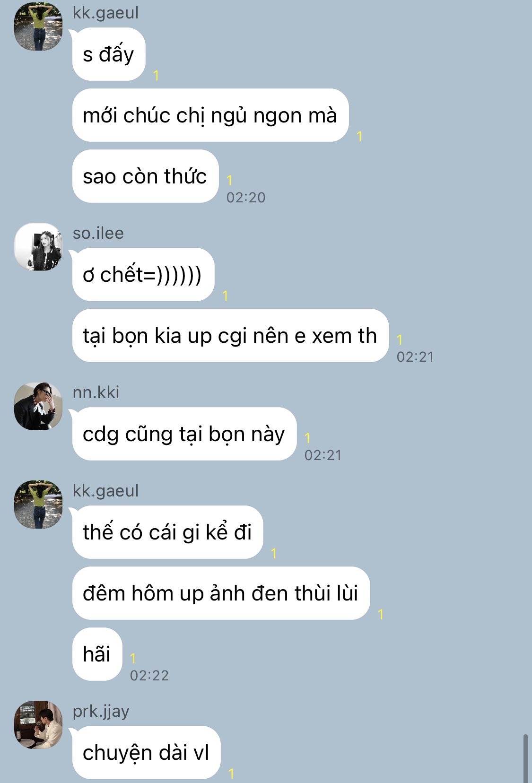Image resolution: width=532 pixels, height=783 pixels.
Task: Click the prk.jjay username text
Action: [x=101, y=712]
